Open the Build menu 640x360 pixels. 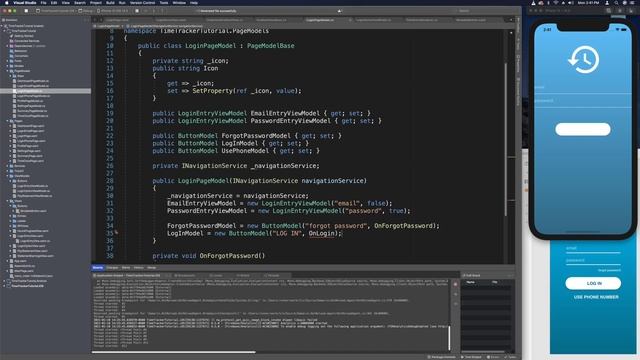pyautogui.click(x=110, y=2)
